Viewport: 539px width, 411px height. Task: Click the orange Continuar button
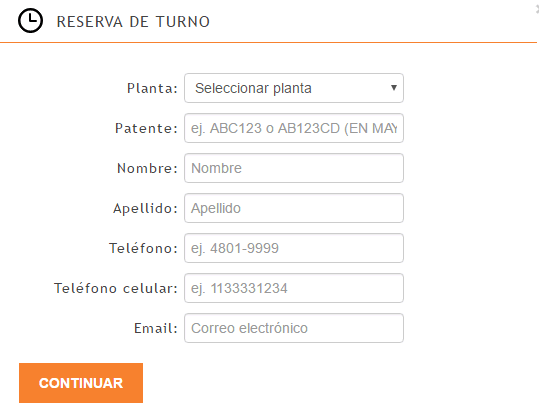[81, 383]
